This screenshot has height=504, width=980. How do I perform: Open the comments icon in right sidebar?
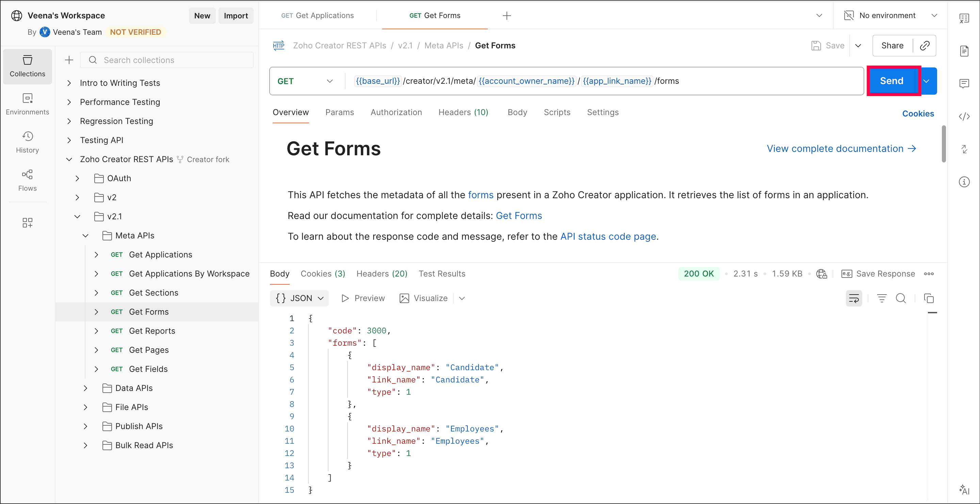pyautogui.click(x=964, y=84)
